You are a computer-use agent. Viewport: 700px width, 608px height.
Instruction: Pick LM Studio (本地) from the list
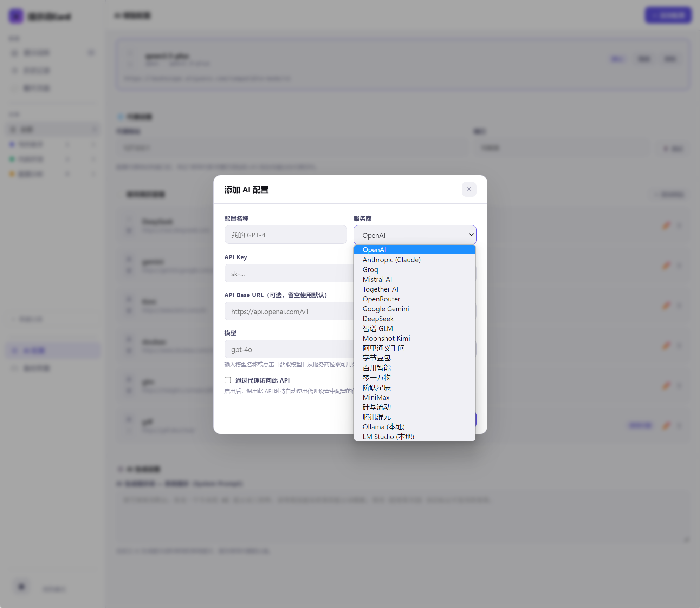tap(415, 436)
